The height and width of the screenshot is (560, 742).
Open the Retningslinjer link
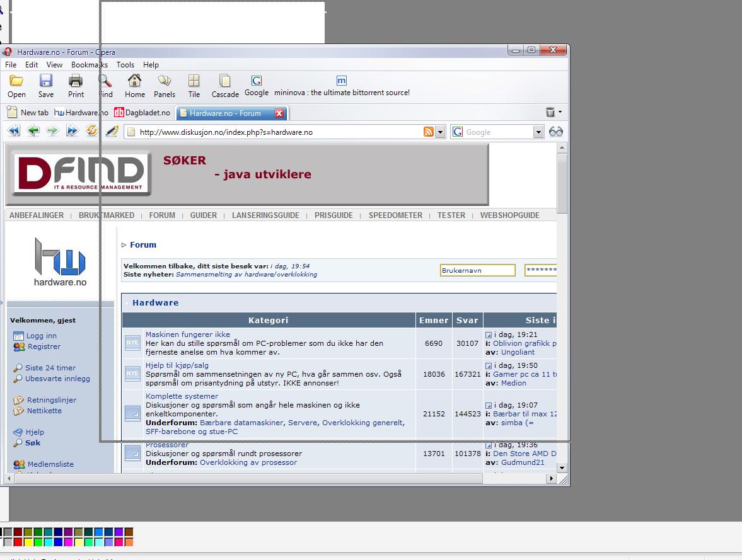[52, 399]
